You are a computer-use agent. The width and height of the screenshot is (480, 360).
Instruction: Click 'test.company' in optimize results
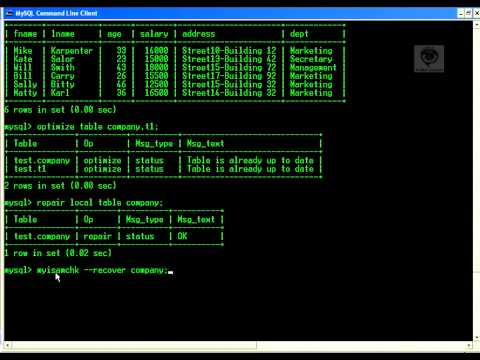coord(42,161)
